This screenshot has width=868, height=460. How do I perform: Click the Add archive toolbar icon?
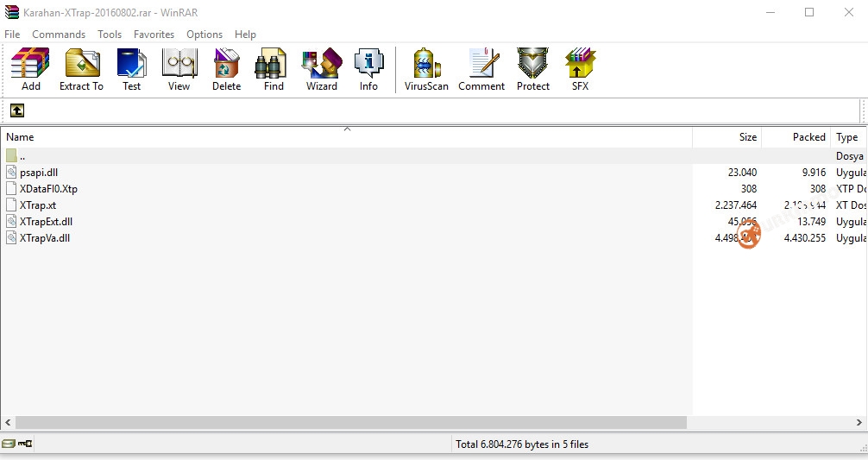point(30,62)
